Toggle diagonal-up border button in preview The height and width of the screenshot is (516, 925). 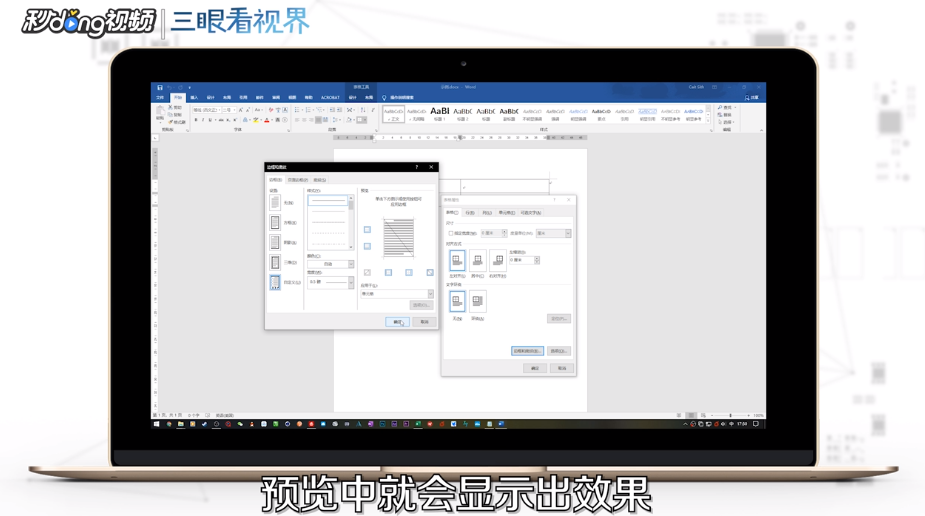(367, 272)
